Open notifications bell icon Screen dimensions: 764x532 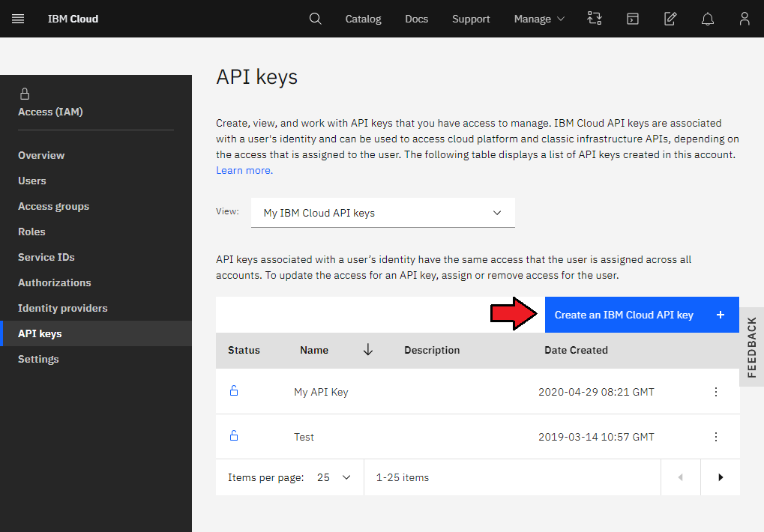click(x=708, y=19)
